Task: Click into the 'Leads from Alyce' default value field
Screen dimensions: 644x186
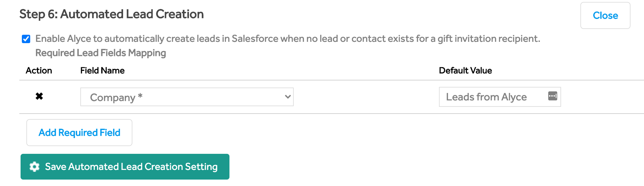Action: pos(500,97)
